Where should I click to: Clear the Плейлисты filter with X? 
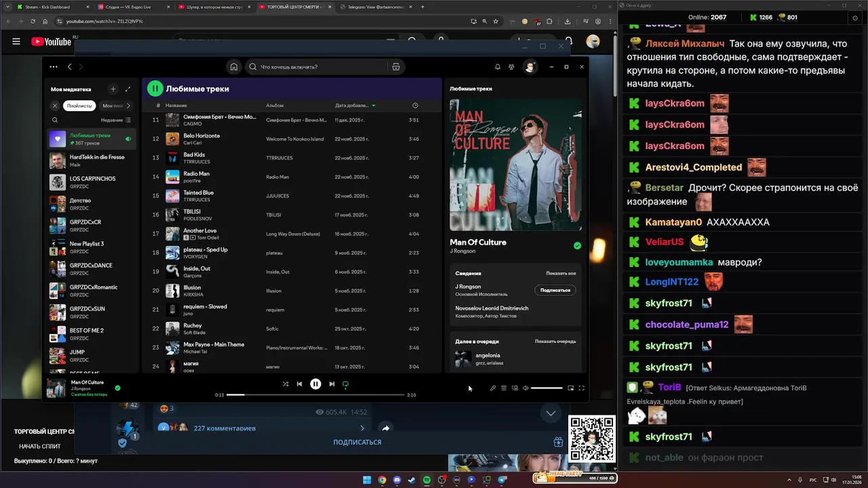click(55, 106)
